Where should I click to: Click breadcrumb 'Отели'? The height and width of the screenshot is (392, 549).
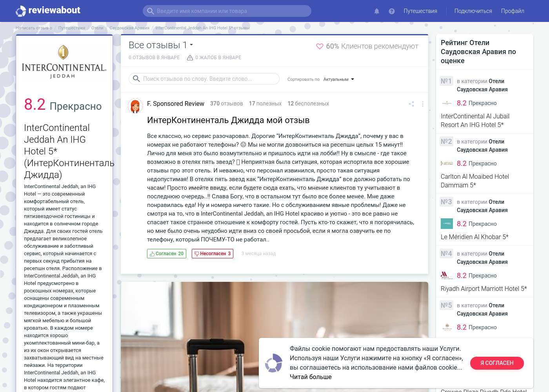tap(97, 28)
